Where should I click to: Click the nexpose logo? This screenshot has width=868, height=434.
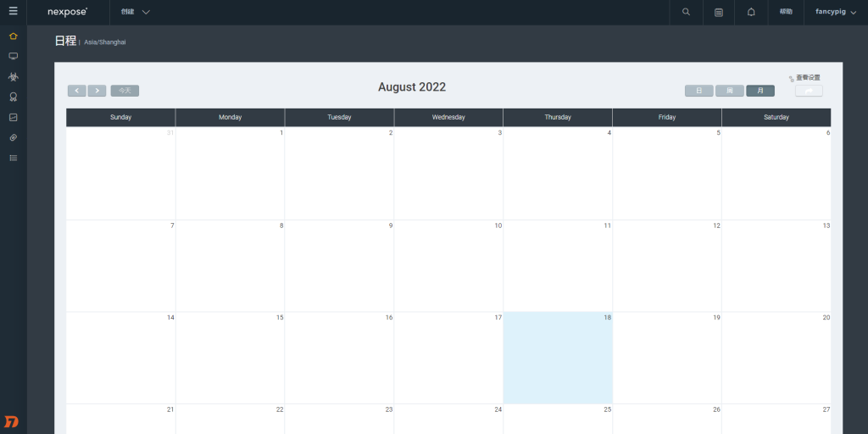click(x=68, y=12)
